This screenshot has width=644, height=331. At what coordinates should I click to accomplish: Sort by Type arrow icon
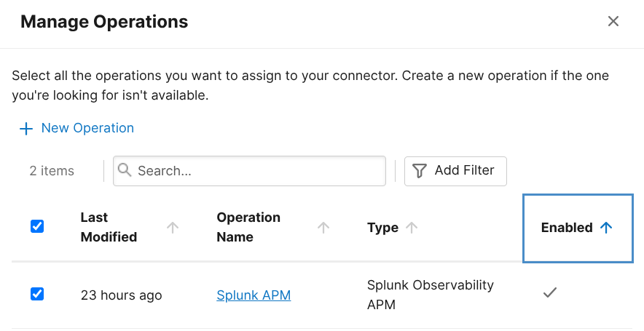(412, 228)
